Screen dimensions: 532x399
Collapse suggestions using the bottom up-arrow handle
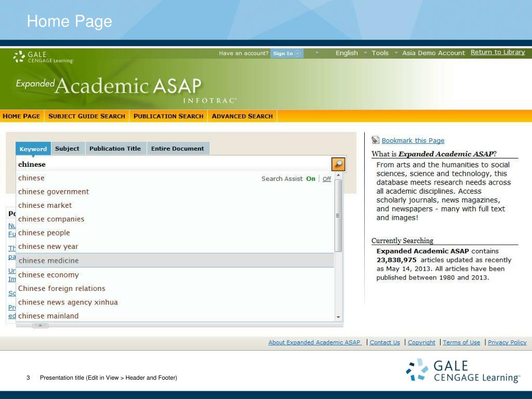41,325
